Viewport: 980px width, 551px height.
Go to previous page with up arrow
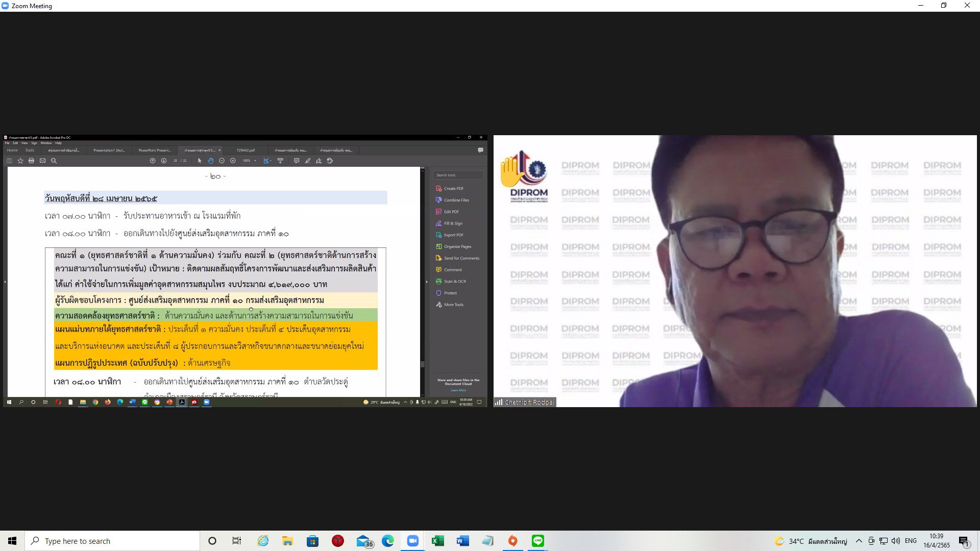pyautogui.click(x=152, y=161)
